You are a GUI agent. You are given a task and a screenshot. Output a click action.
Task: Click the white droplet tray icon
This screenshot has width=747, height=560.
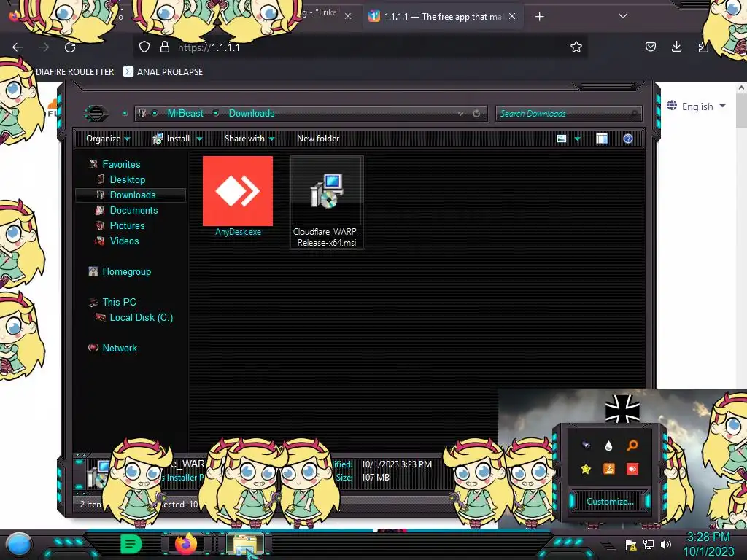[x=608, y=446]
